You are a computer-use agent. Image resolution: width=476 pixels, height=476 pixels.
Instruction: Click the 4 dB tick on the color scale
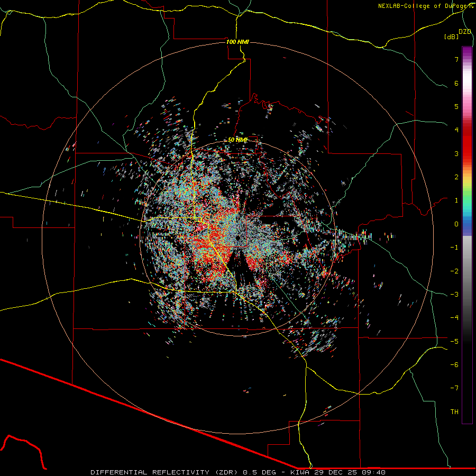(x=456, y=130)
